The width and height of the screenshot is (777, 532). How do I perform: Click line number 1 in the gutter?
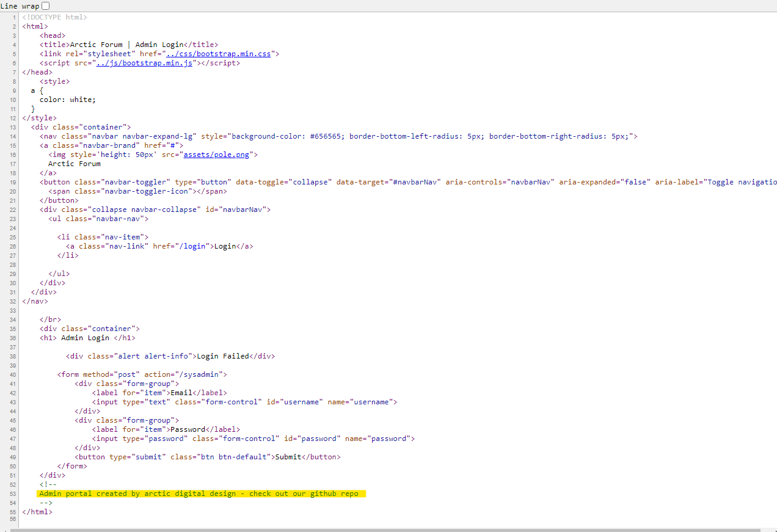click(x=15, y=17)
